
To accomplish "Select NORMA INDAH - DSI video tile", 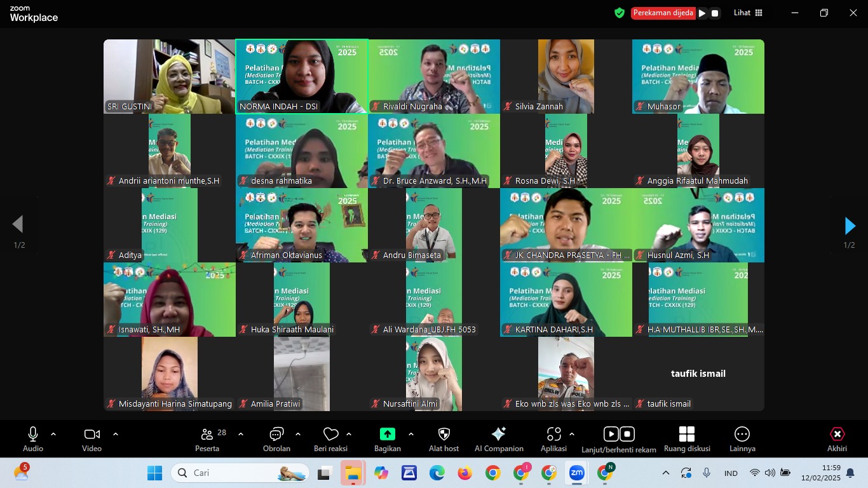I will [302, 76].
